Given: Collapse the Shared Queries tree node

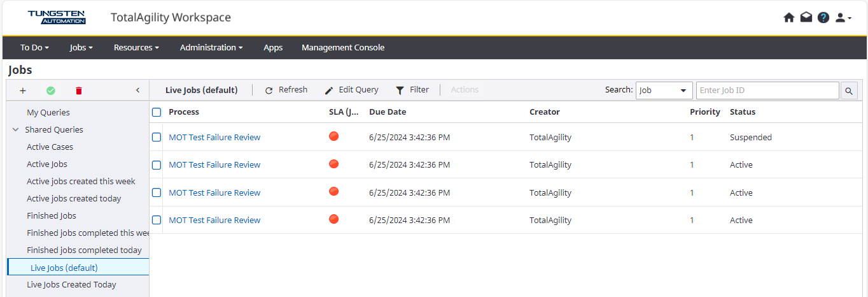Looking at the screenshot, I should pos(15,129).
